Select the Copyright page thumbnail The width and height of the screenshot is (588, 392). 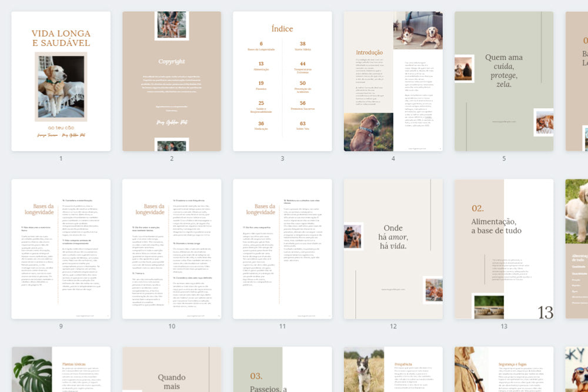tap(171, 81)
